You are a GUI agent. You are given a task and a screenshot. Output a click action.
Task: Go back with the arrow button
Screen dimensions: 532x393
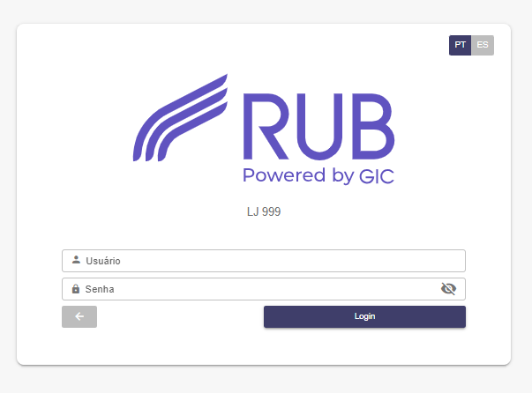[x=79, y=316]
